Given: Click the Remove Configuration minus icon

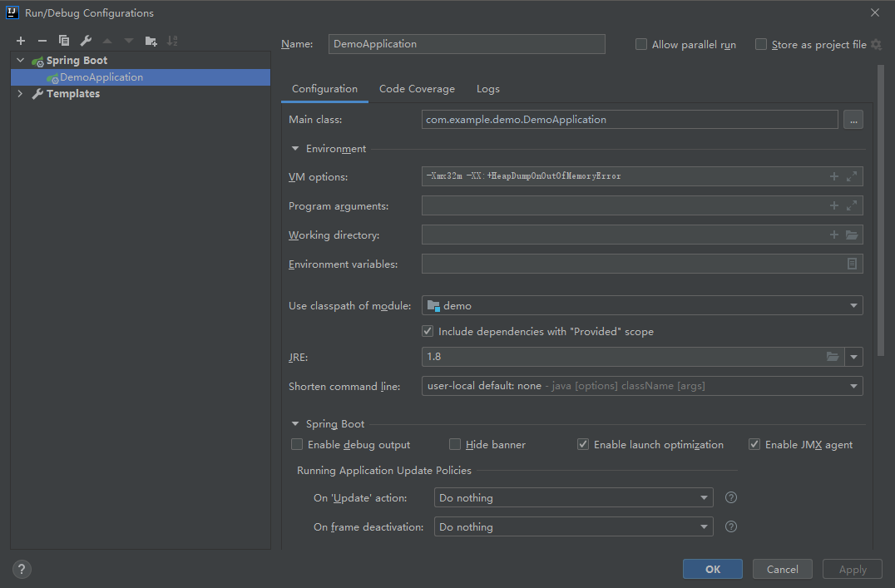Looking at the screenshot, I should click(x=42, y=41).
